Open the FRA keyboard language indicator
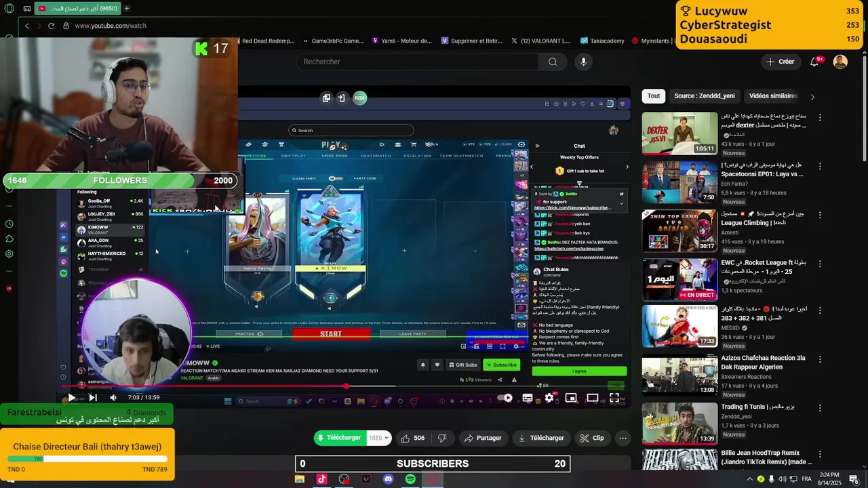The height and width of the screenshot is (488, 868). [806, 479]
